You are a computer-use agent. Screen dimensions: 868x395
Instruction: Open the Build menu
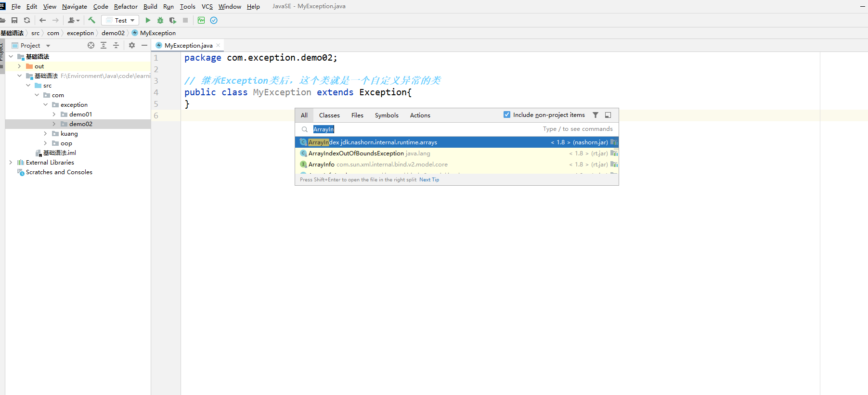150,6
